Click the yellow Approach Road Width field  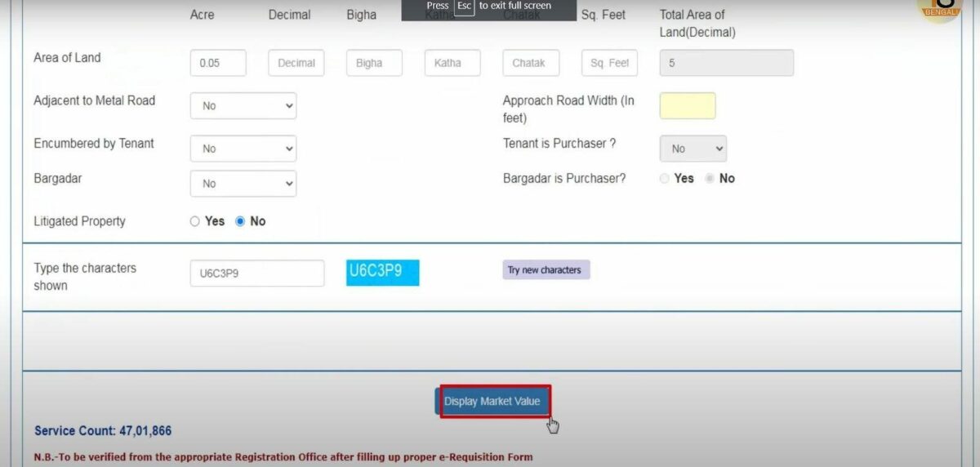click(687, 106)
